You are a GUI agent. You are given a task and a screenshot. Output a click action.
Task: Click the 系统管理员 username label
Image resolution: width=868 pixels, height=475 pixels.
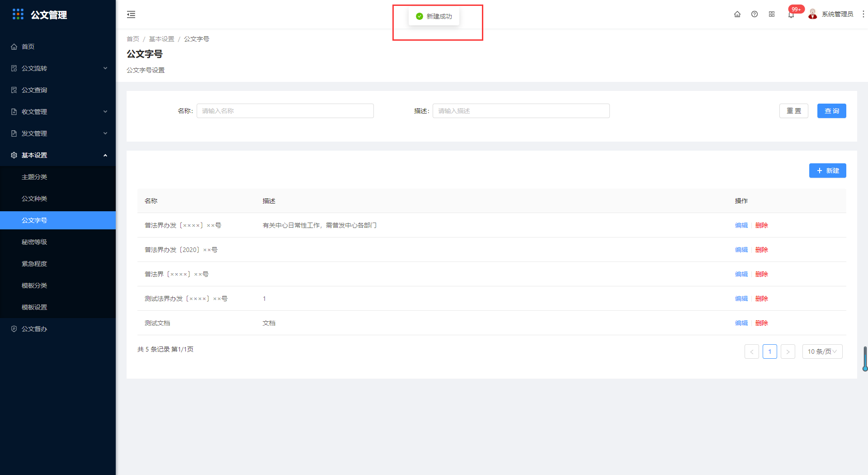coord(837,14)
